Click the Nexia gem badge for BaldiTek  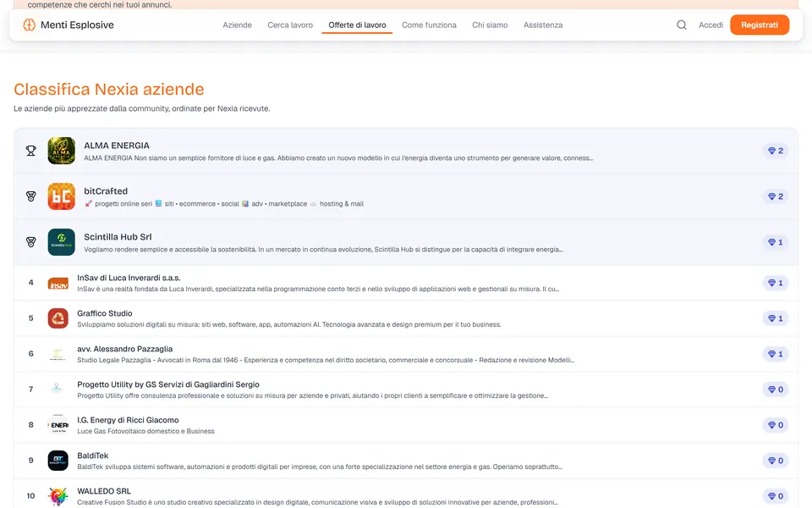coord(776,461)
